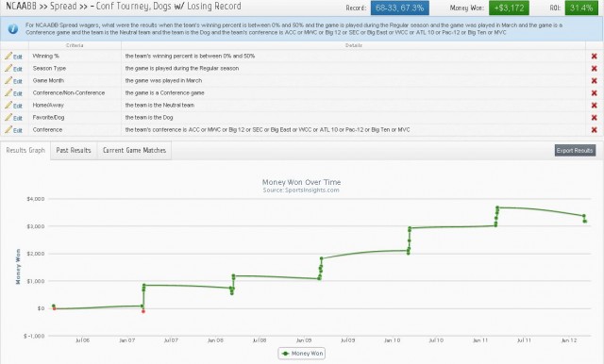Image resolution: width=604 pixels, height=364 pixels.
Task: Click the 68-33, 67.3% record badge
Action: coord(400,8)
